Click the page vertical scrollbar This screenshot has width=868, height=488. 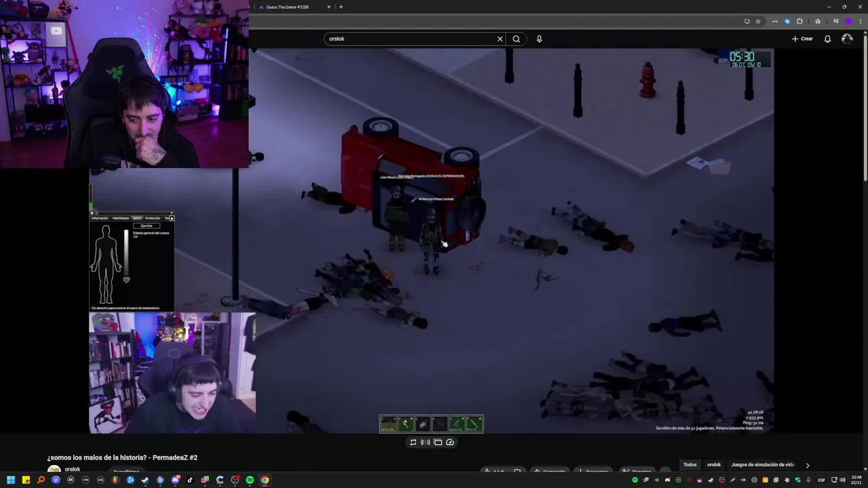pos(865,108)
